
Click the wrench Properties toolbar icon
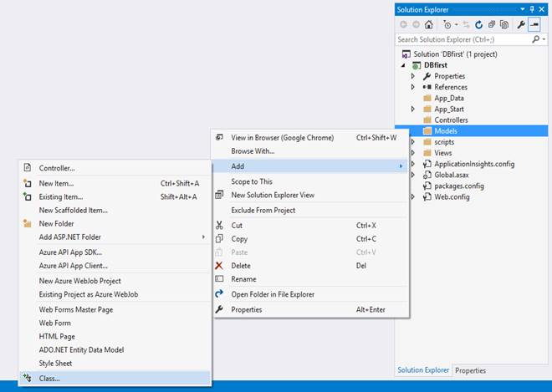521,24
